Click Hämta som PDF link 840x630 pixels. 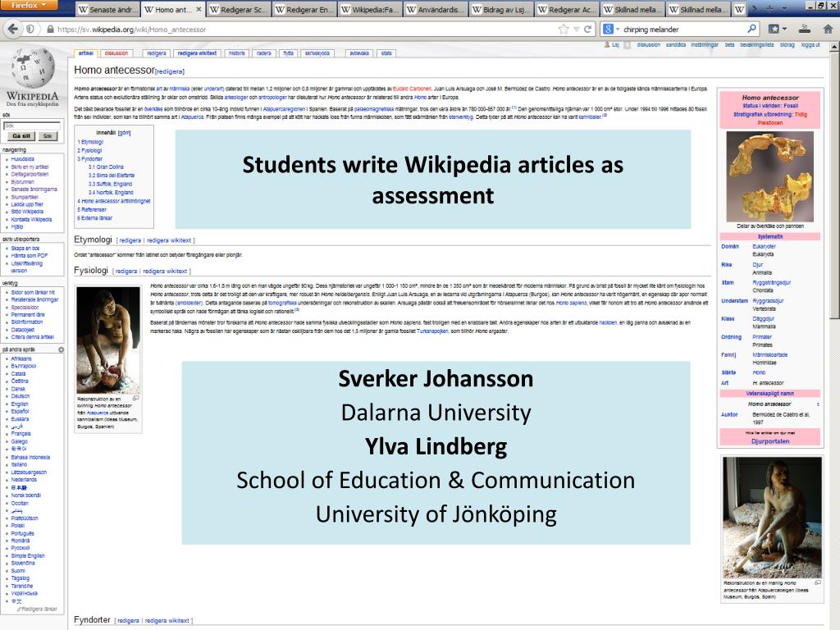click(x=29, y=256)
